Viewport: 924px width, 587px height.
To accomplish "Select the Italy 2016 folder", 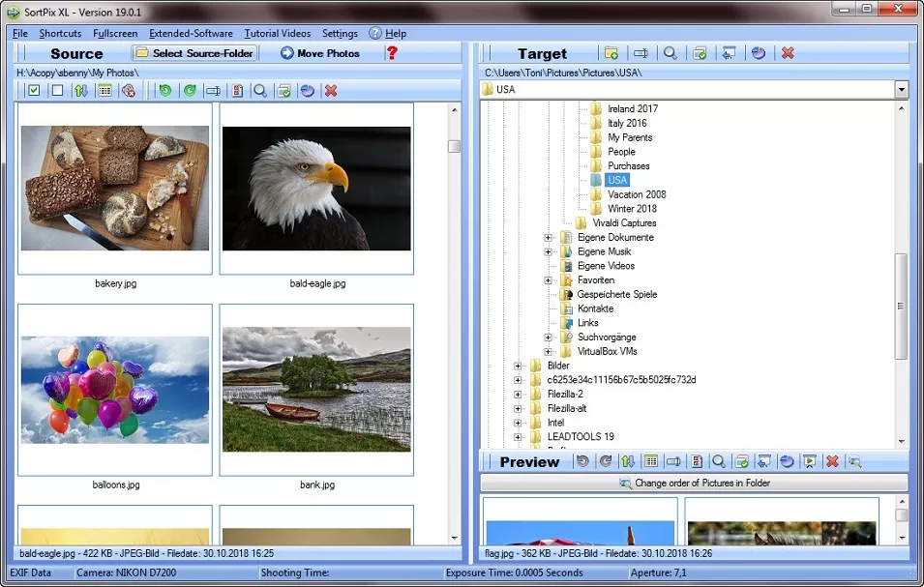I will (627, 123).
